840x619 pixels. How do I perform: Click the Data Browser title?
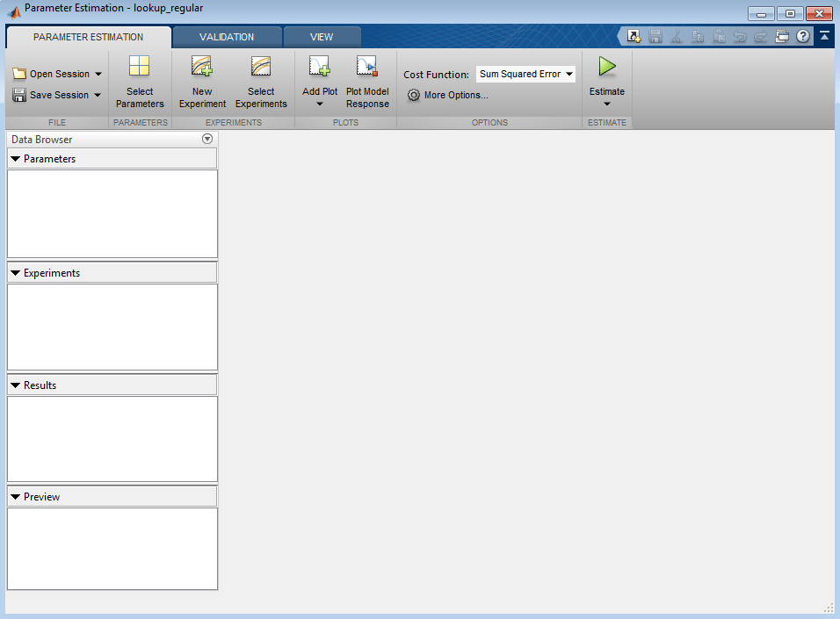point(42,140)
